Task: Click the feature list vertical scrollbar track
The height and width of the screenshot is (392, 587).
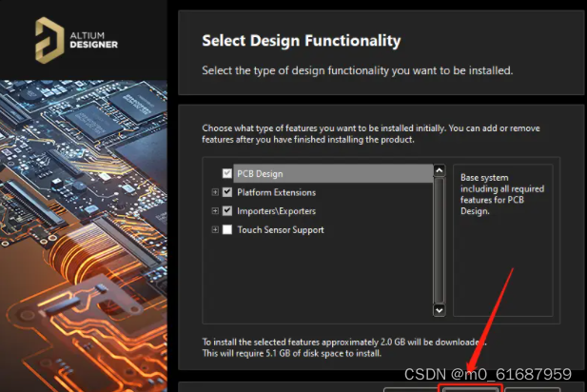Action: (x=440, y=241)
